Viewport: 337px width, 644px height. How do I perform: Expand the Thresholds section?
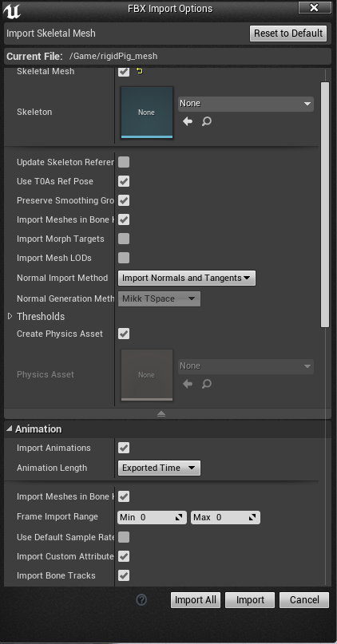[x=10, y=316]
